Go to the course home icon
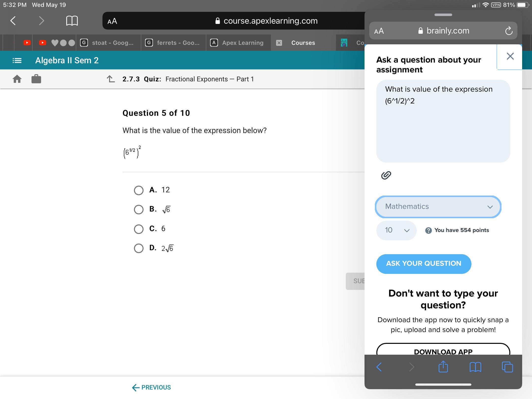 click(x=17, y=79)
